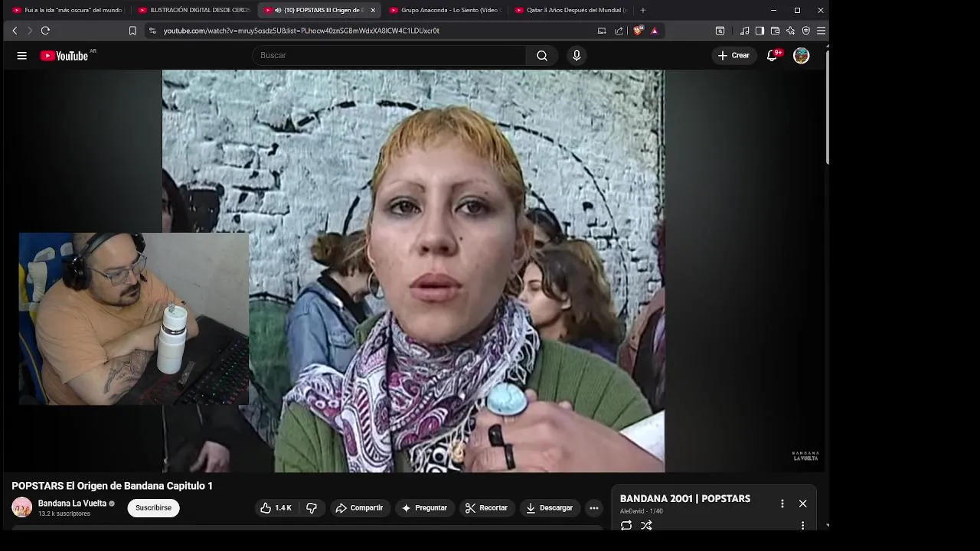Switch to Grupo Anaconda - Lo Siento tab
This screenshot has height=551, width=980.
tap(446, 10)
